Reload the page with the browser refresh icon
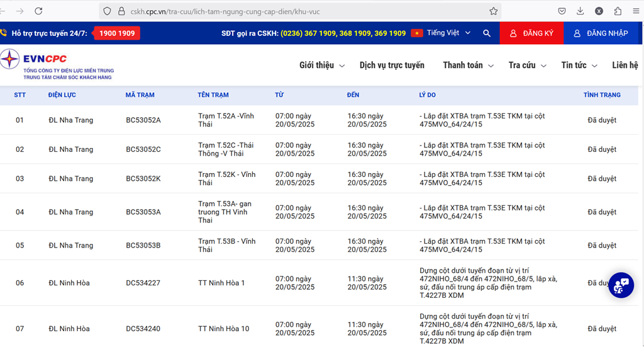Image resolution: width=644 pixels, height=347 pixels. 38,11
